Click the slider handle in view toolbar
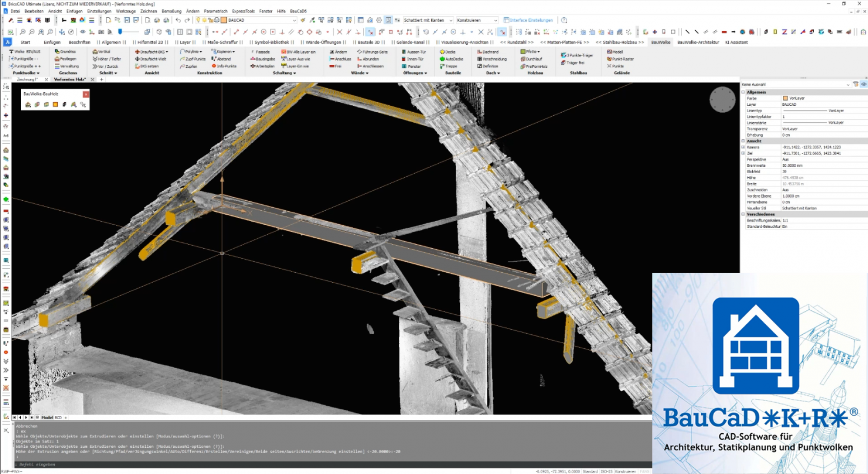The image size is (868, 474). (120, 32)
